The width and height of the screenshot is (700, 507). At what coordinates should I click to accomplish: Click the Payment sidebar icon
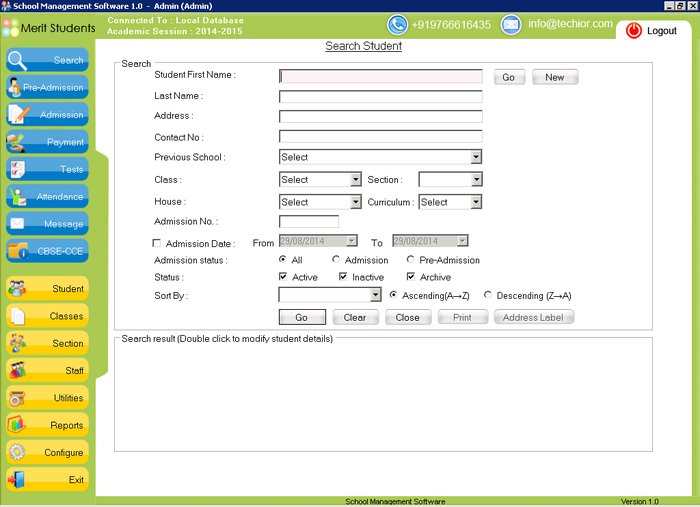20,142
